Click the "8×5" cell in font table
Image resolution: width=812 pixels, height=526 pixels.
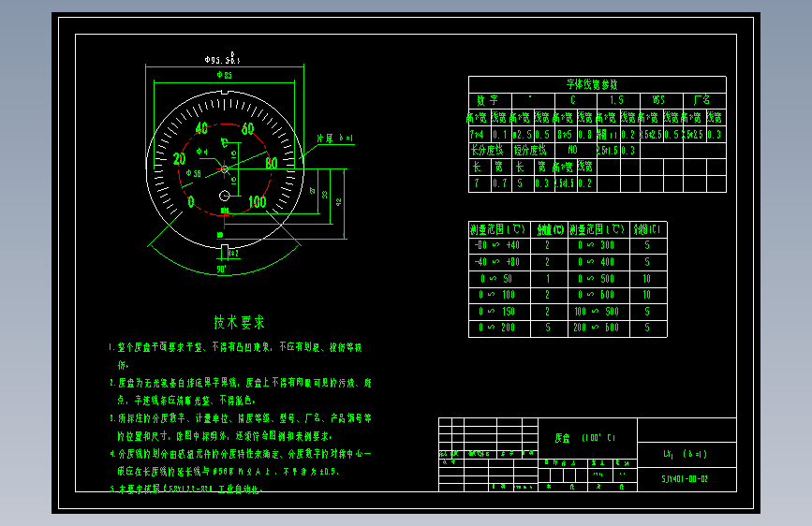pos(564,135)
